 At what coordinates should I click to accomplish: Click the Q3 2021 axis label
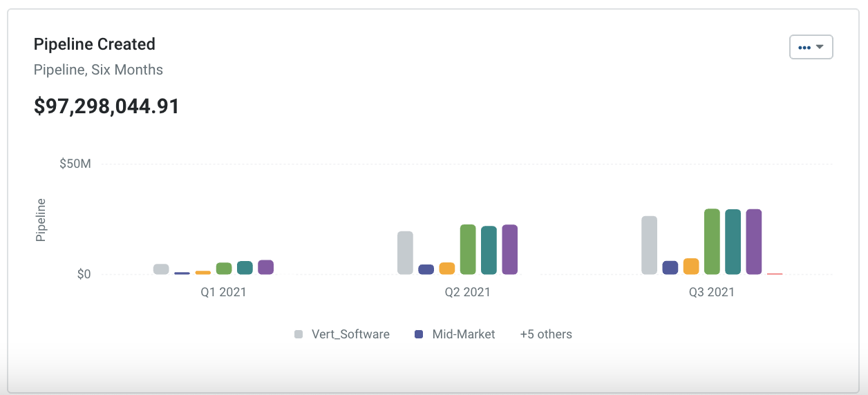tap(711, 292)
